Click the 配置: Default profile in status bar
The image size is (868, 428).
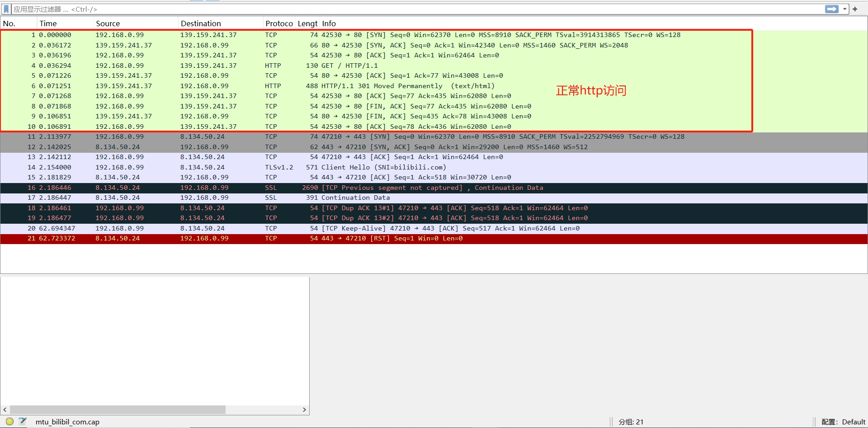843,422
